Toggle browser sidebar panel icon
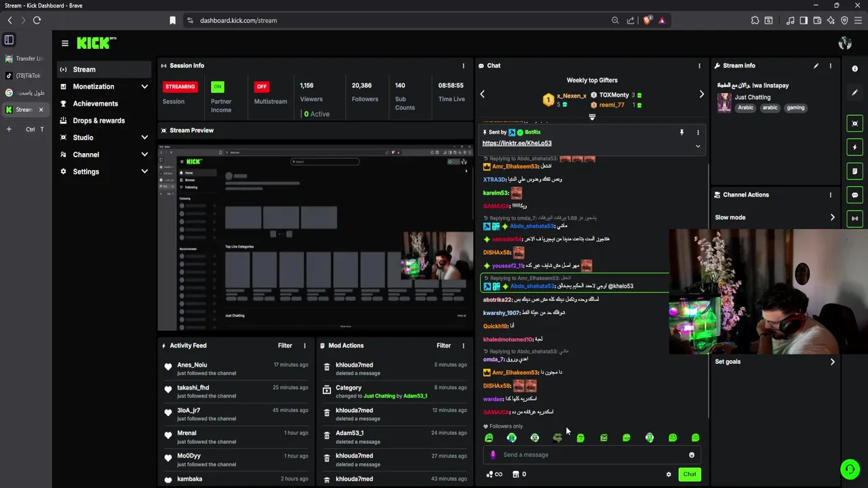868x488 pixels. tap(804, 20)
